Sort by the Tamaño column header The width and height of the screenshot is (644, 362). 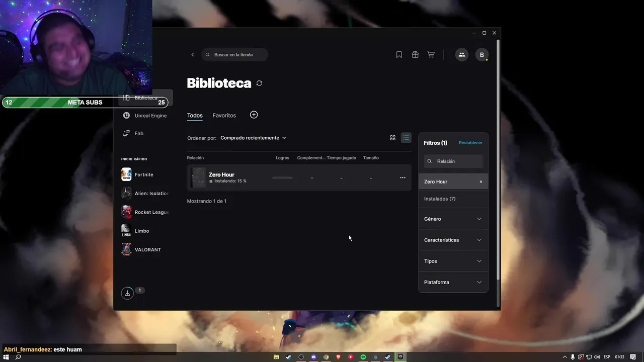click(371, 158)
